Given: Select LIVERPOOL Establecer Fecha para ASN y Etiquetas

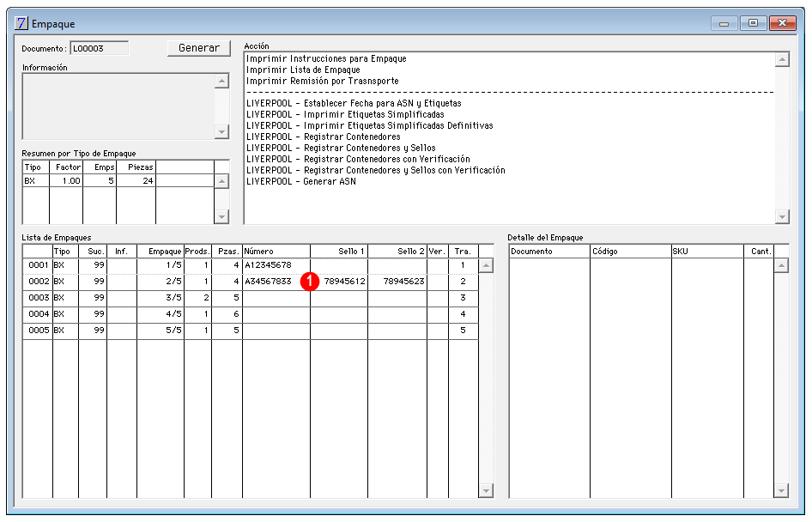Looking at the screenshot, I should pos(354,104).
